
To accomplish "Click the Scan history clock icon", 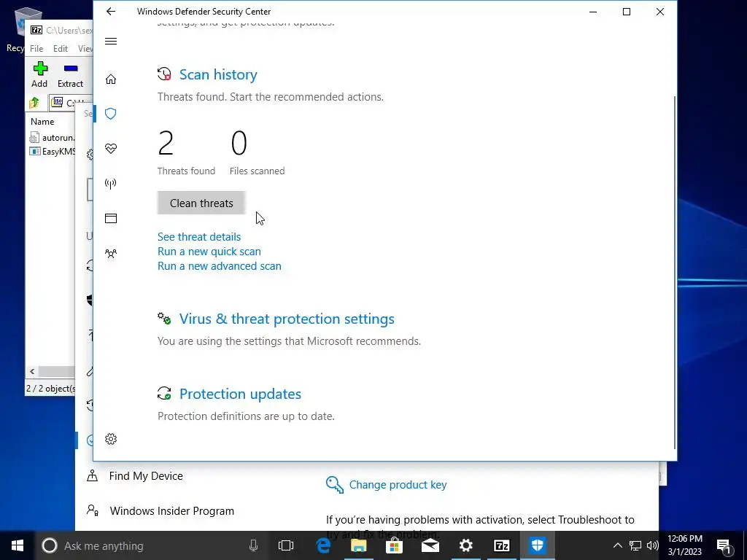I will 164,74.
